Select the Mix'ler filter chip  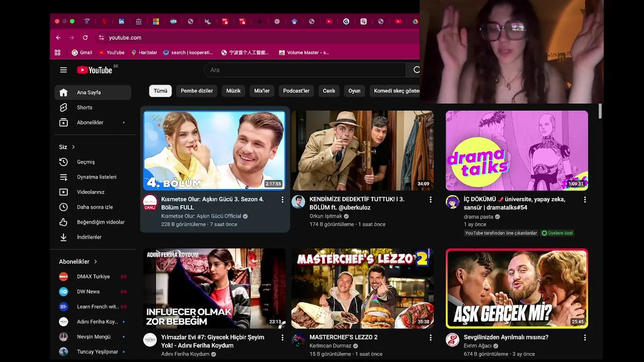[262, 91]
